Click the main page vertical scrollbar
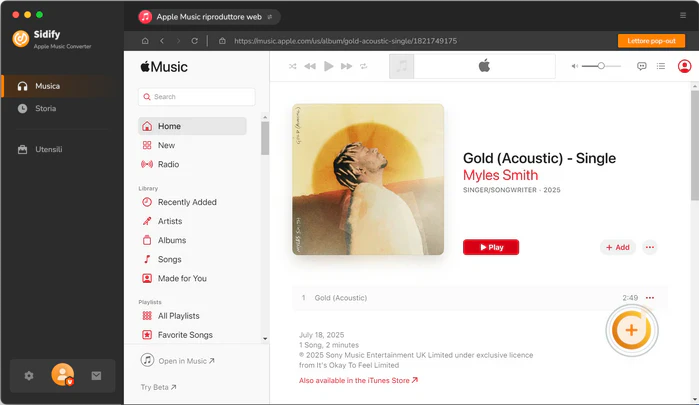Screen dimensions: 699x405 (x=695, y=145)
